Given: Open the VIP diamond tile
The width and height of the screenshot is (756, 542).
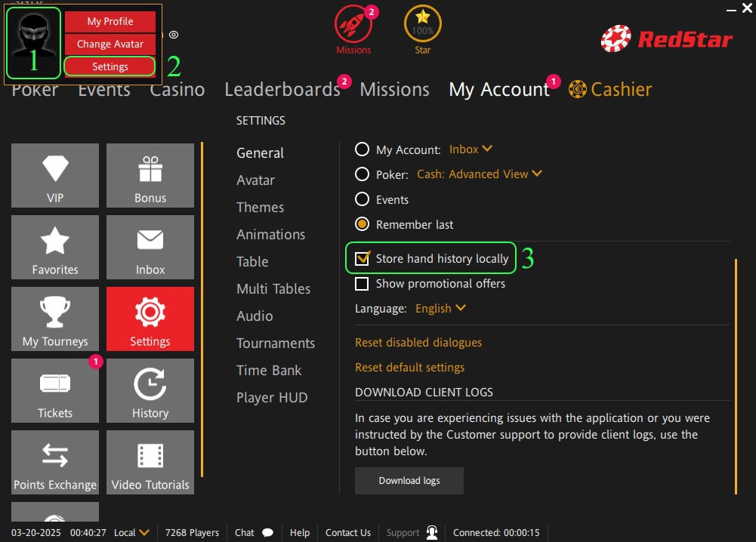Looking at the screenshot, I should [55, 175].
